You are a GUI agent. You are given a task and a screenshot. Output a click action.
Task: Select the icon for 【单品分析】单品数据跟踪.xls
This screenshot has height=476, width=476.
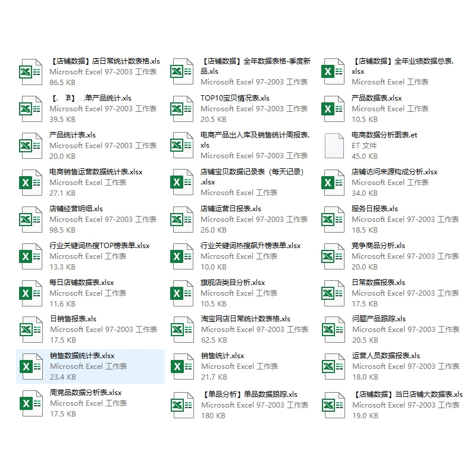(183, 405)
